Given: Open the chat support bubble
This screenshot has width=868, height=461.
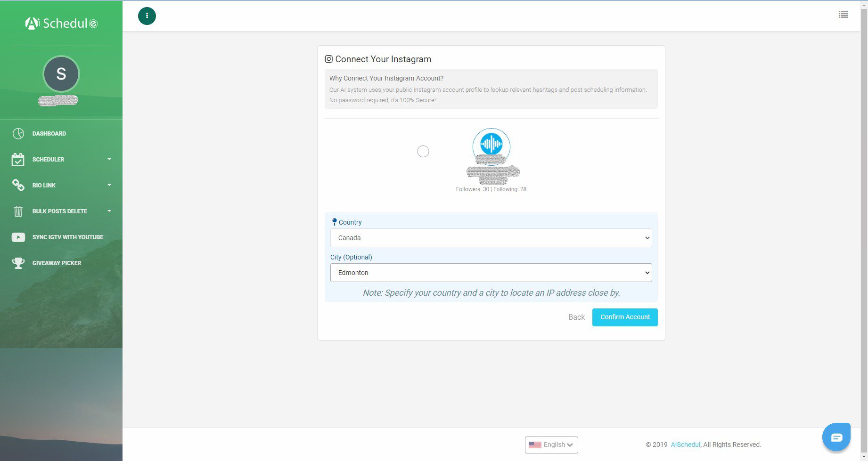Looking at the screenshot, I should click(836, 437).
